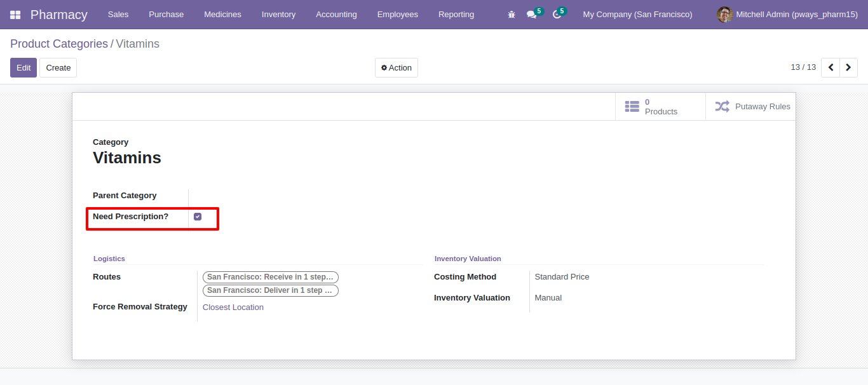The height and width of the screenshot is (385, 868).
Task: Open the 0 Products stat button
Action: click(660, 107)
